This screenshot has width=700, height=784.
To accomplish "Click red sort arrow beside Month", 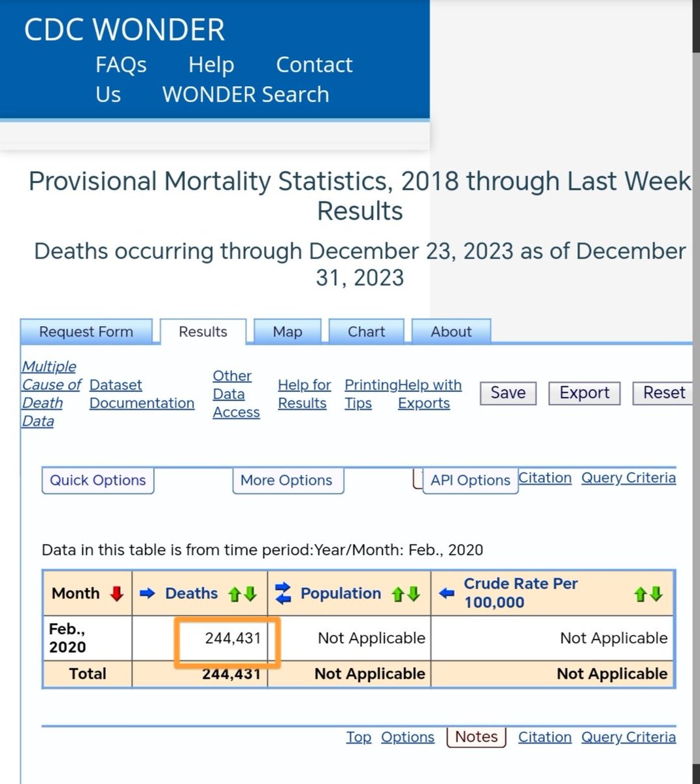I will pyautogui.click(x=117, y=593).
